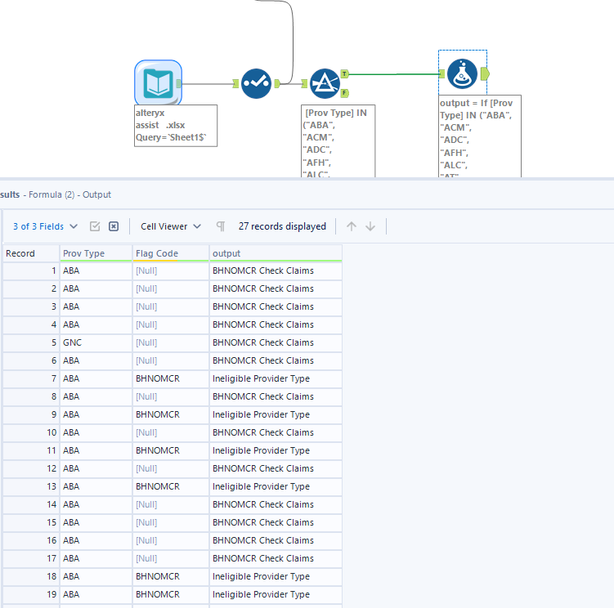Select BHNOMCR Flag Code cell in row 19
The width and height of the screenshot is (614, 608).
point(171,594)
